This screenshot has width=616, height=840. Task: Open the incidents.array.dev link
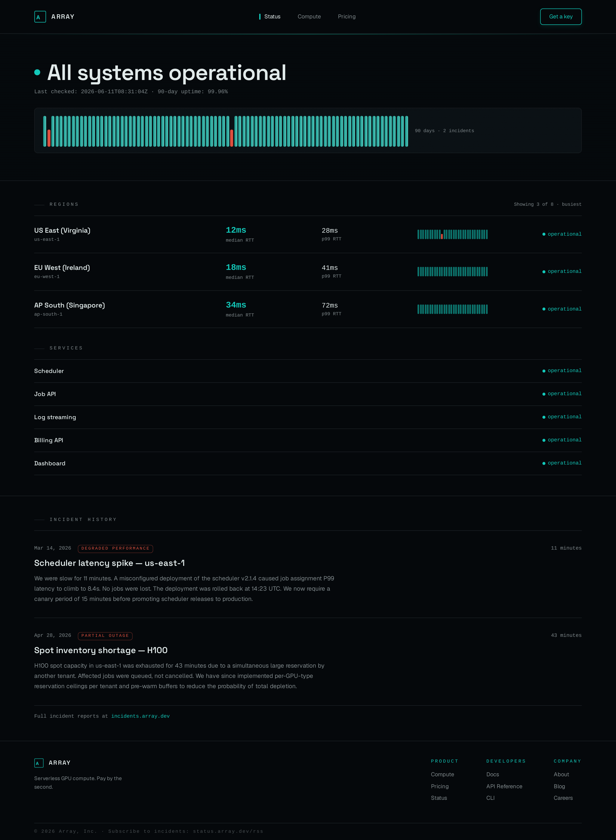pos(140,716)
